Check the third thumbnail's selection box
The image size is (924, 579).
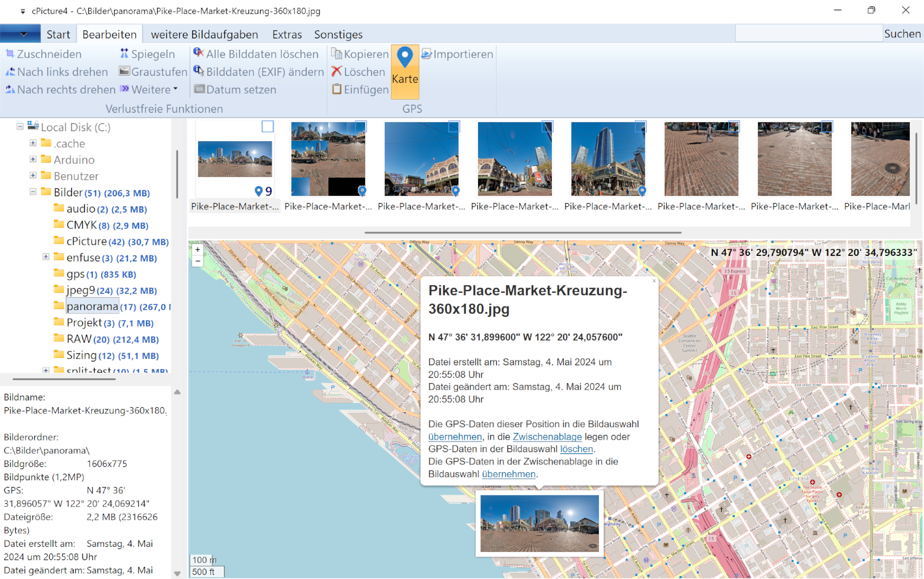(x=454, y=126)
